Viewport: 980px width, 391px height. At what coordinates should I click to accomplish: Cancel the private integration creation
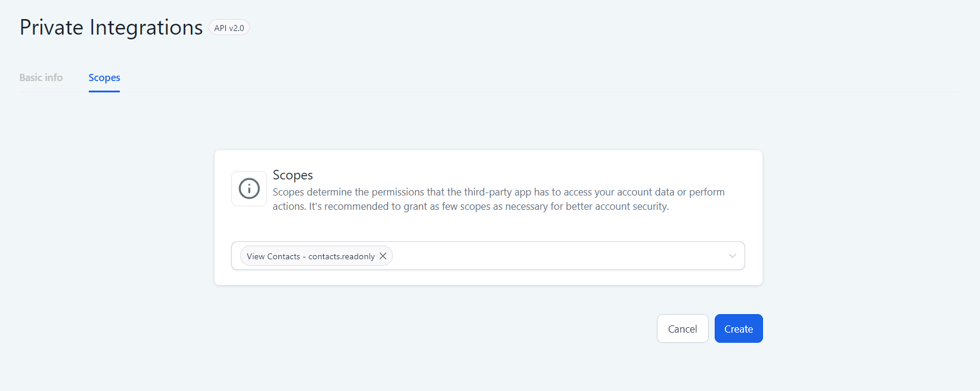point(683,328)
